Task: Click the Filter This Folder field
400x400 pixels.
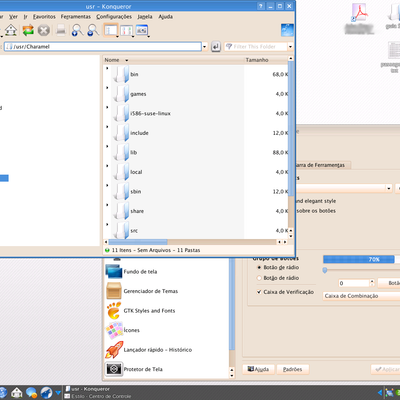Action: point(256,47)
